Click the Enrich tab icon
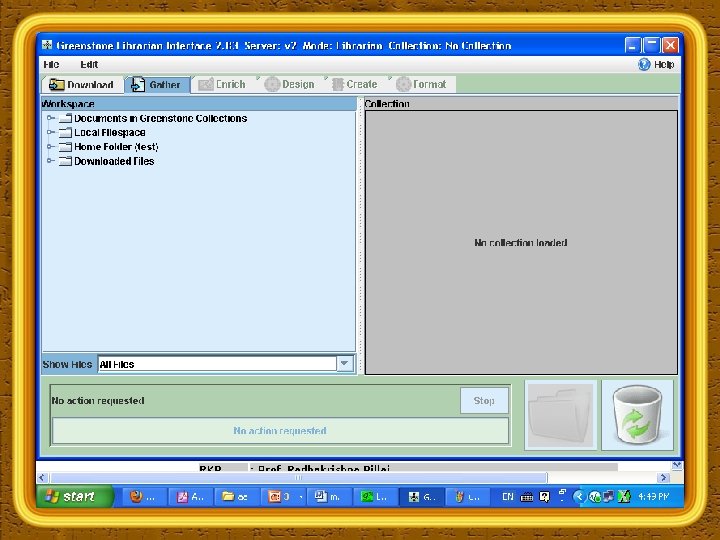720x540 pixels. (x=205, y=84)
